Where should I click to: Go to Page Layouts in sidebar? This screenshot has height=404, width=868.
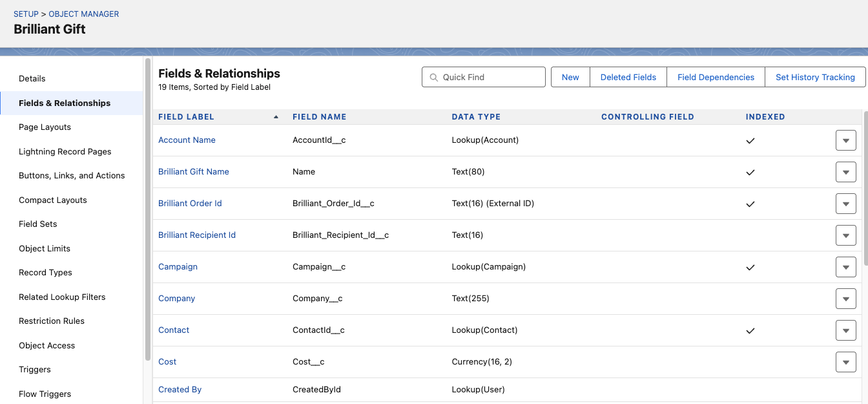click(45, 127)
